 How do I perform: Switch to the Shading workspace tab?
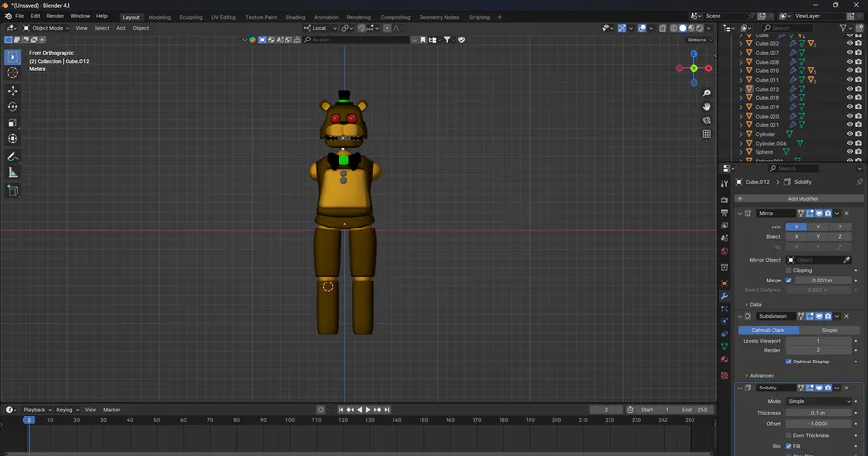pyautogui.click(x=295, y=17)
